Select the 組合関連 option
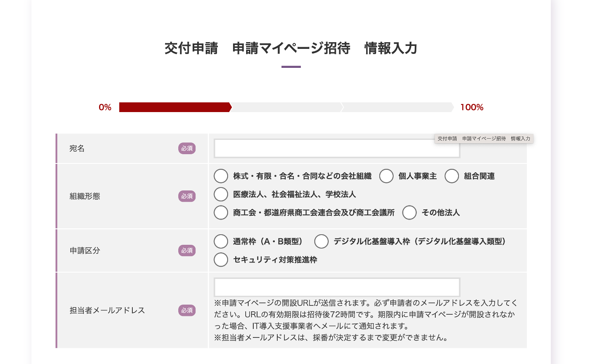Image resolution: width=590 pixels, height=364 pixels. click(x=452, y=176)
